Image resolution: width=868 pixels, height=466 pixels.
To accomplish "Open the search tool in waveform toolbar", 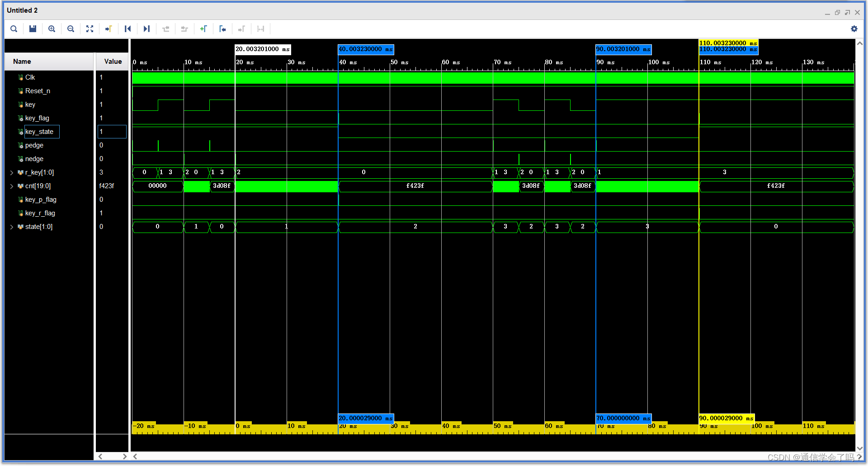I will [x=14, y=29].
